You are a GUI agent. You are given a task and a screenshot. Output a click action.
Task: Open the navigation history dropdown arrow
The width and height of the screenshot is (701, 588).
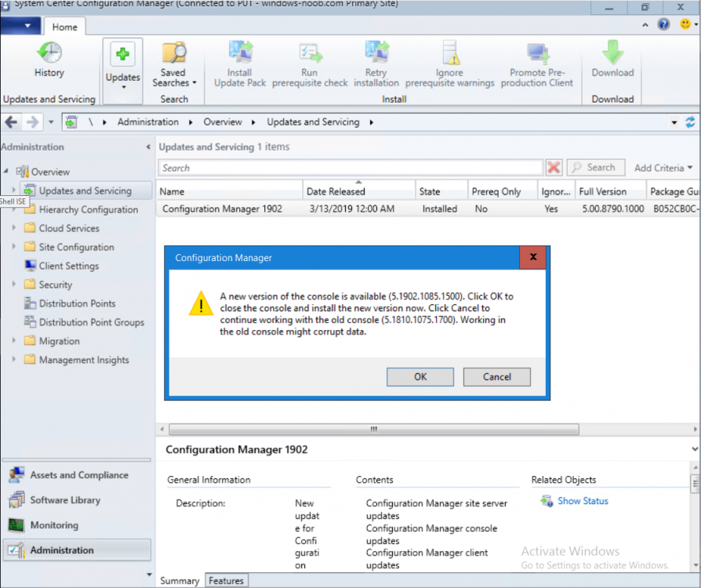coord(51,122)
